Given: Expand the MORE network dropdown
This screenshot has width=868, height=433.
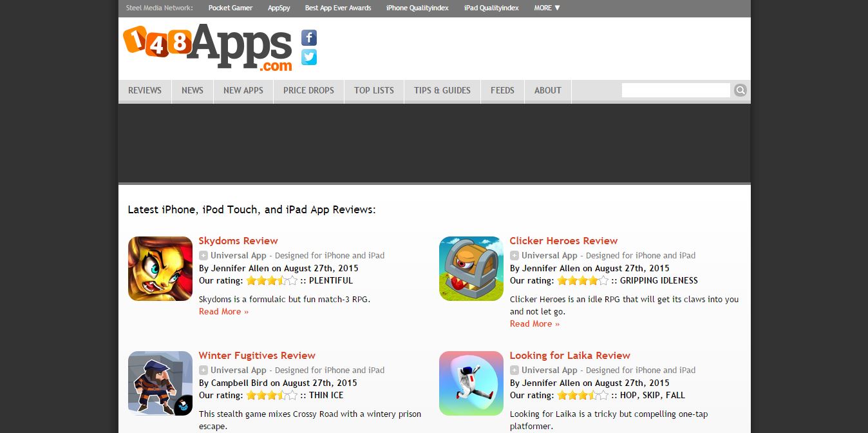Looking at the screenshot, I should [x=547, y=8].
